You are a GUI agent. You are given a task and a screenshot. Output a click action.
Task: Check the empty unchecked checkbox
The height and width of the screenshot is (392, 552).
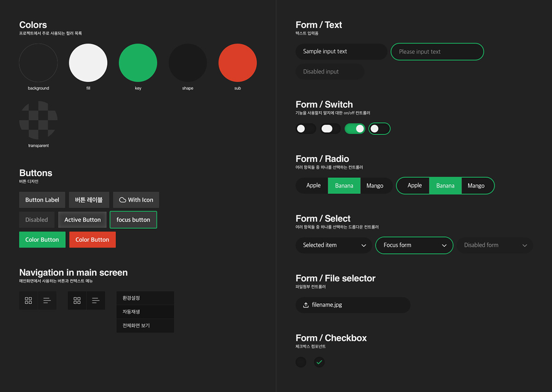tap(301, 362)
